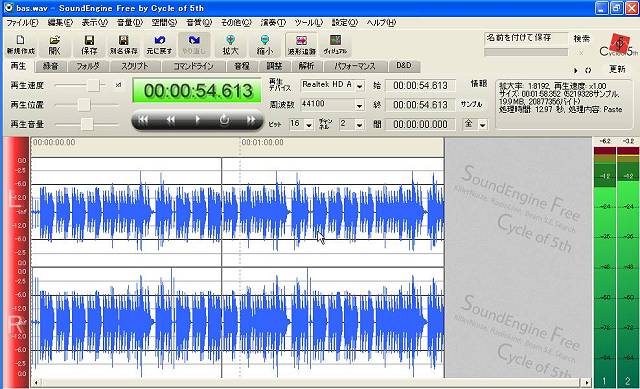Open the 編集(E) menu
The image size is (640, 389).
point(60,22)
